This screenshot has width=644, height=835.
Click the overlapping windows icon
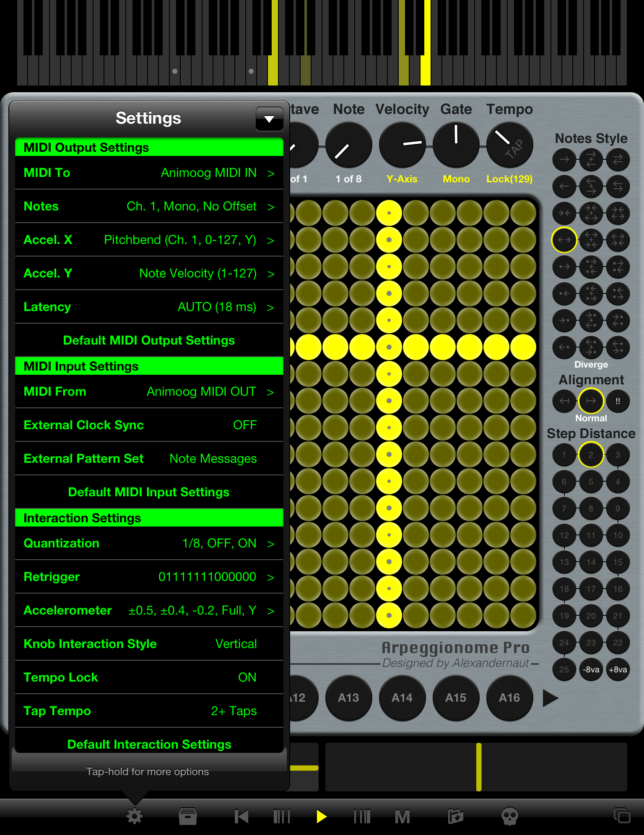point(622,816)
